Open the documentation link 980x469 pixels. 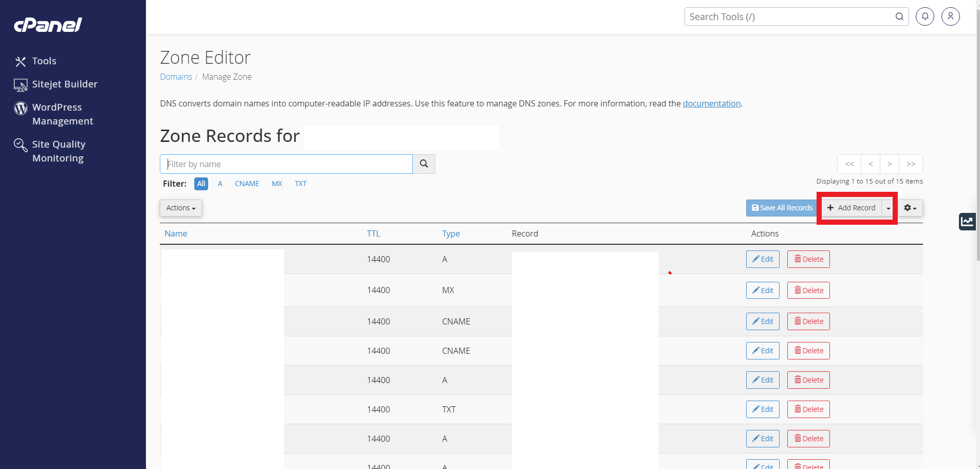[712, 103]
